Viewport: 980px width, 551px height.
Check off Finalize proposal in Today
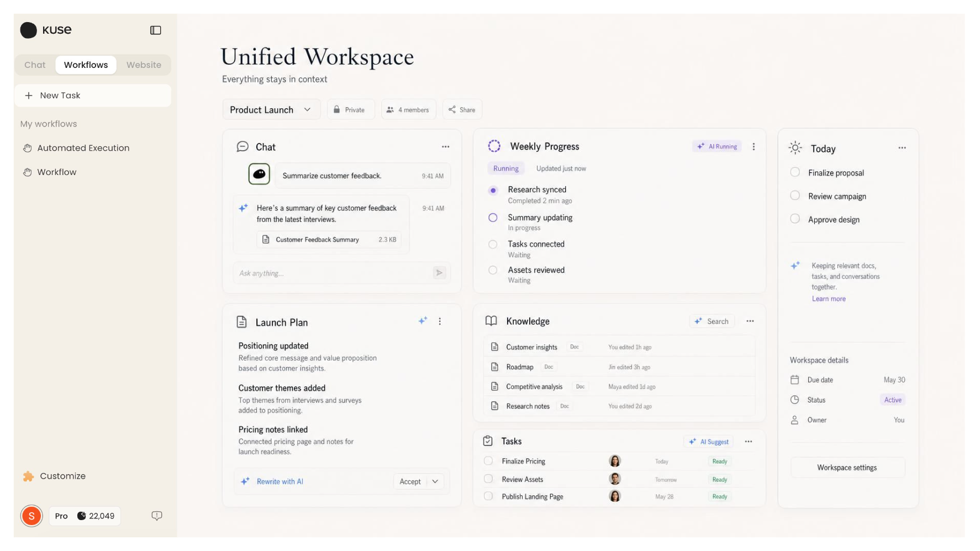[x=795, y=172]
